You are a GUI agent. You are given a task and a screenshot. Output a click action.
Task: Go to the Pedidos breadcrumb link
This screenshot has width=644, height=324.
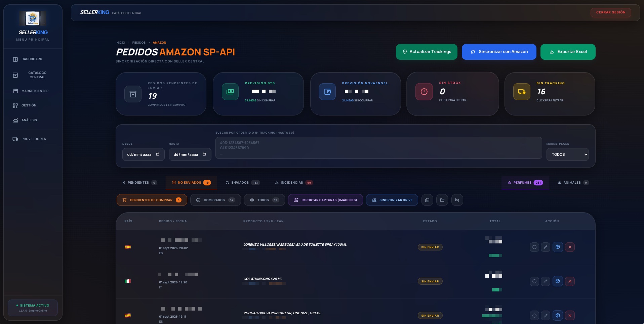click(x=139, y=43)
